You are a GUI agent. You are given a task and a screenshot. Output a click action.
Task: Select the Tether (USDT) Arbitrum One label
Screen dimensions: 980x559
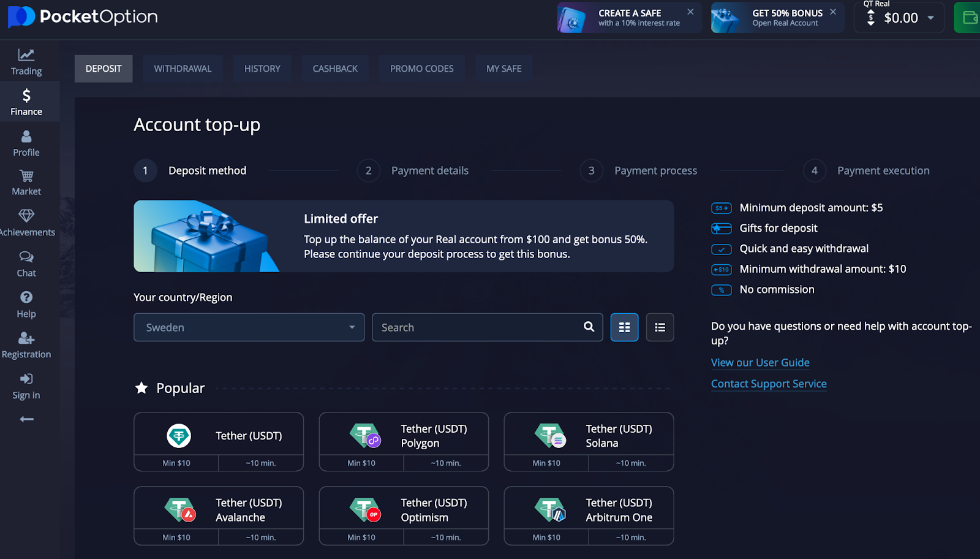pyautogui.click(x=619, y=510)
